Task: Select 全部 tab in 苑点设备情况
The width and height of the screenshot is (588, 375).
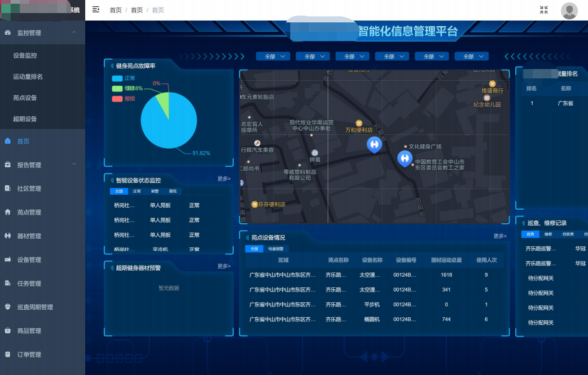Action: pyautogui.click(x=254, y=249)
